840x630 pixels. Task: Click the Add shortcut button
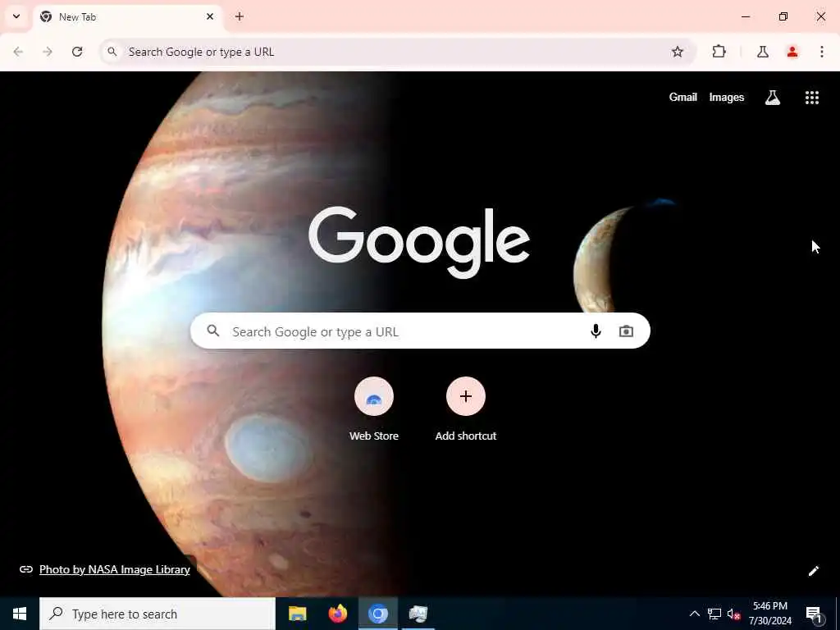[466, 409]
